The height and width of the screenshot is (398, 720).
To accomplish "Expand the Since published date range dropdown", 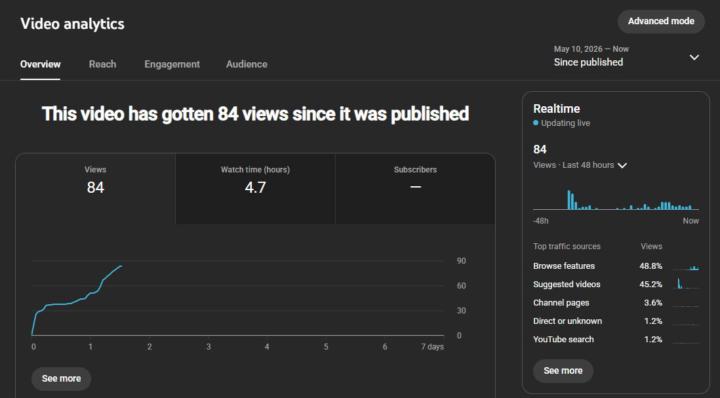I will click(626, 56).
